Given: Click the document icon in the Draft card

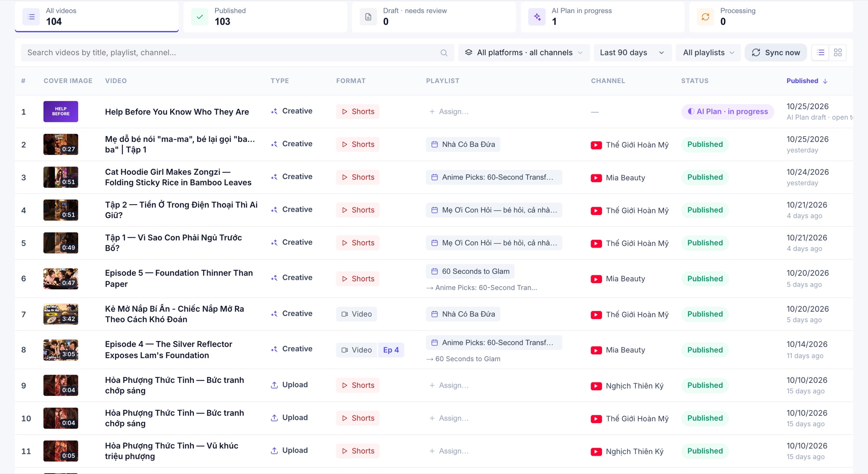Looking at the screenshot, I should (x=368, y=17).
